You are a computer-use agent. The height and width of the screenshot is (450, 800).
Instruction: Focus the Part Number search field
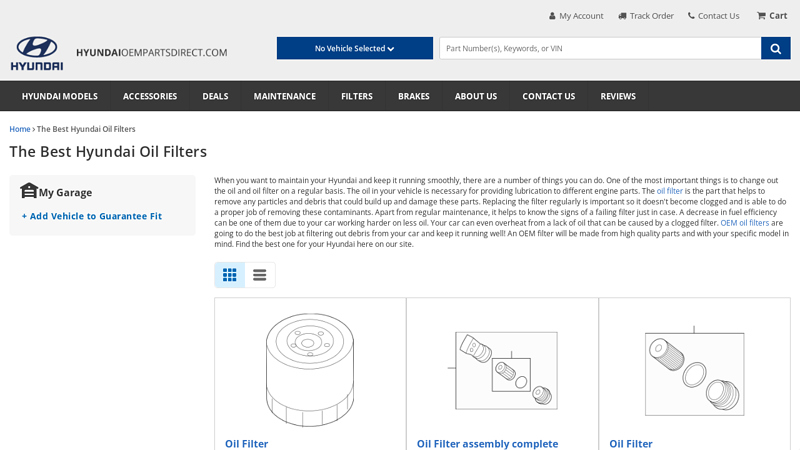(x=600, y=48)
